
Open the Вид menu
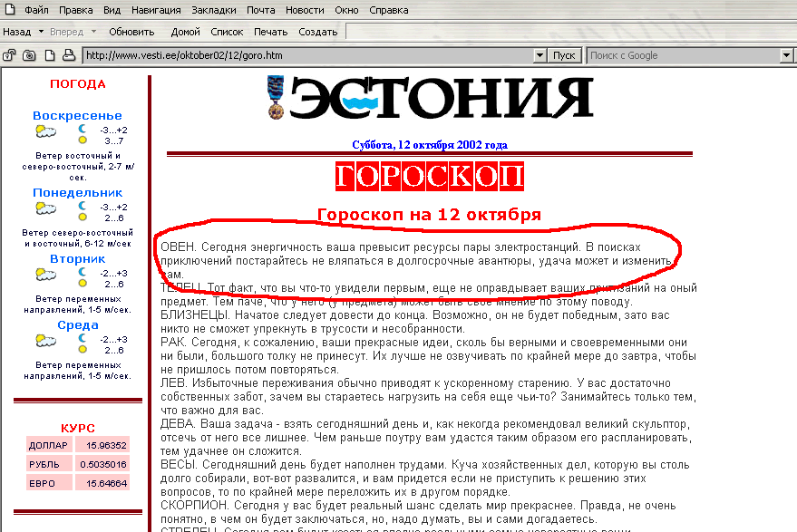112,10
